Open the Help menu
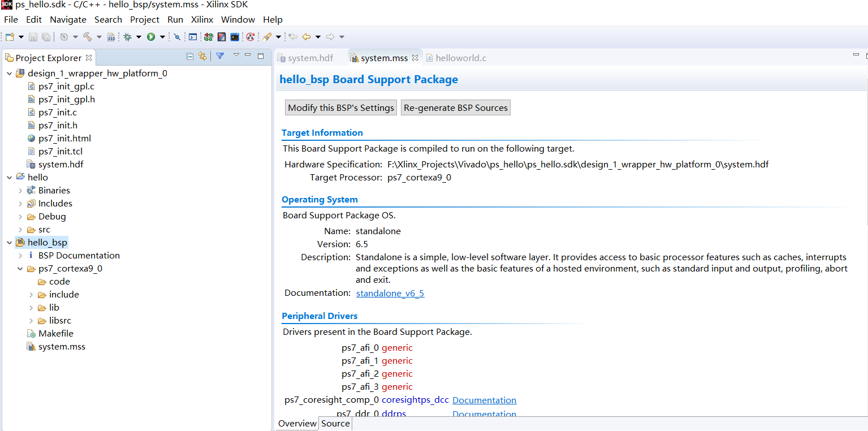Image resolution: width=868 pixels, height=431 pixels. coord(273,19)
